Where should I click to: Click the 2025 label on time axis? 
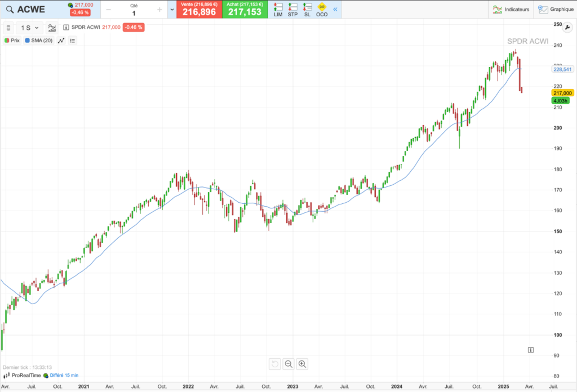click(503, 386)
